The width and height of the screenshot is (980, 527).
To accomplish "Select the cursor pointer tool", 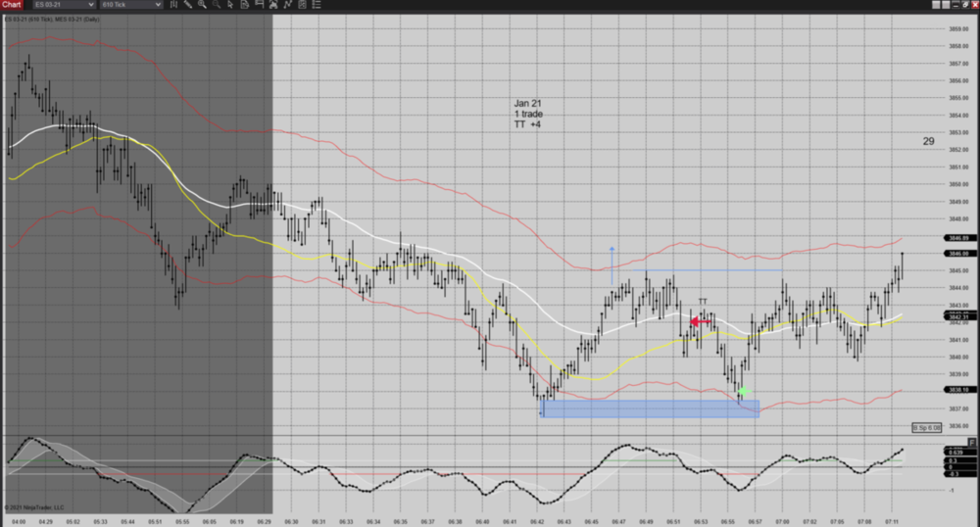I will pyautogui.click(x=228, y=5).
